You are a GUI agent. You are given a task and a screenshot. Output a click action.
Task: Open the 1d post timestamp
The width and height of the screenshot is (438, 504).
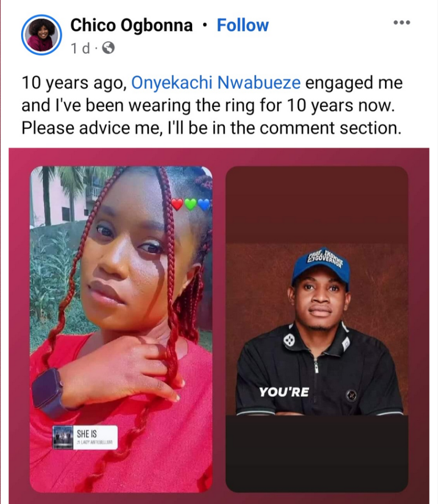80,48
